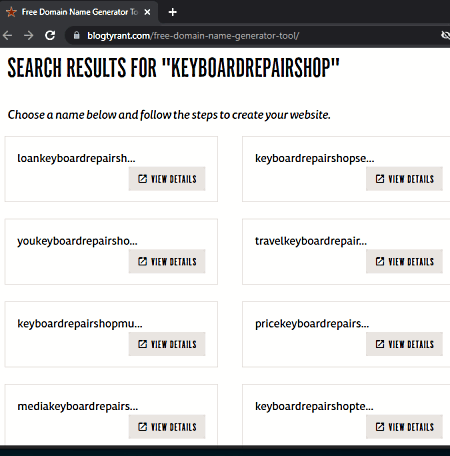Select the Free Domain Name Generator tab
Viewport: 450px width, 456px height.
(x=79, y=12)
